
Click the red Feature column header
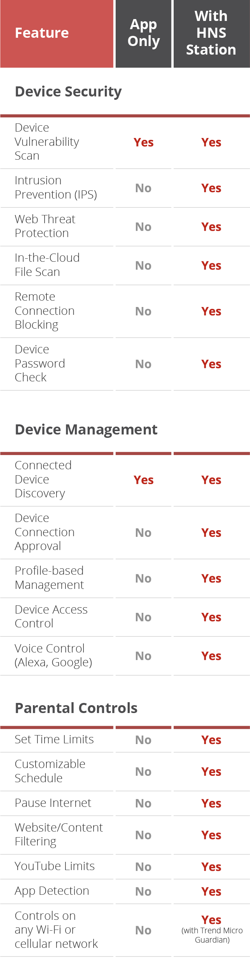point(42,33)
